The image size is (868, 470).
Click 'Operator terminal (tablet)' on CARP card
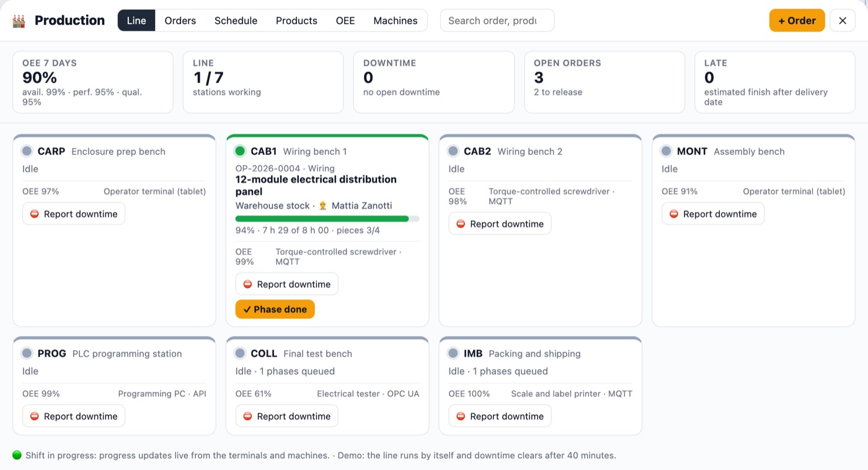coord(155,192)
